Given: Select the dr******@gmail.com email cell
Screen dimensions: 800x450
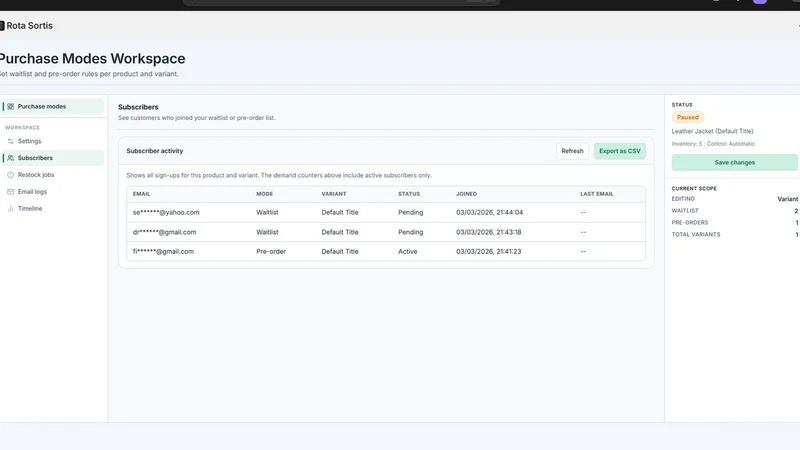Looking at the screenshot, I should click(164, 232).
